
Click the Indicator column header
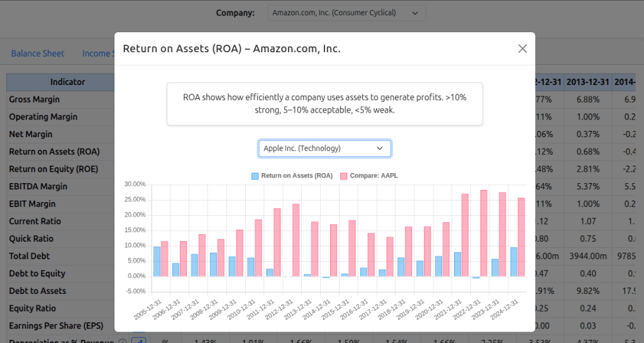click(x=67, y=82)
